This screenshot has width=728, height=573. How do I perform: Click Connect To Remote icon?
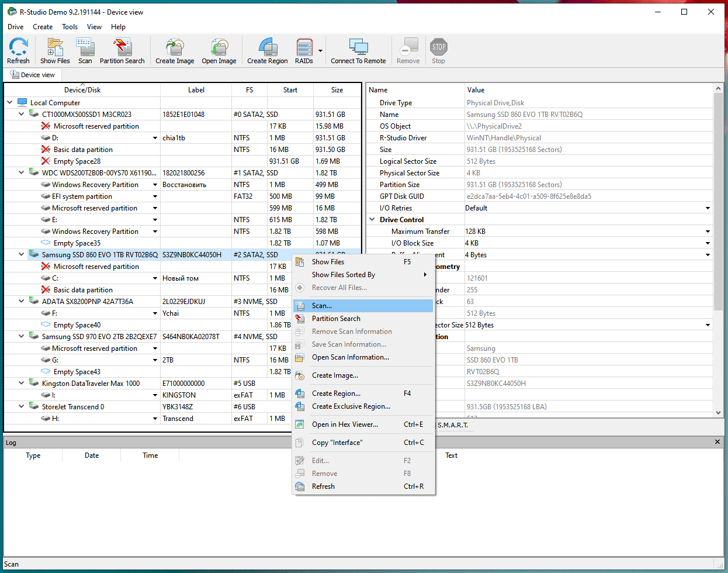(x=358, y=51)
